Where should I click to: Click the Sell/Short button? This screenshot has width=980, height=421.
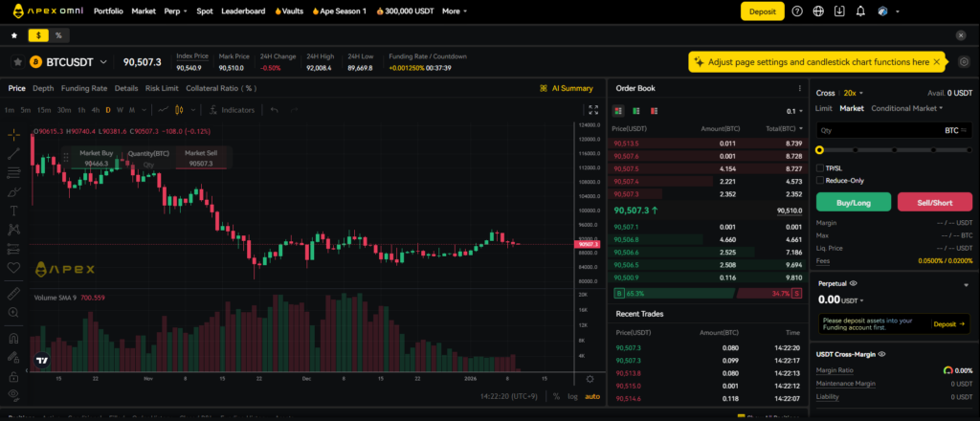pos(935,203)
